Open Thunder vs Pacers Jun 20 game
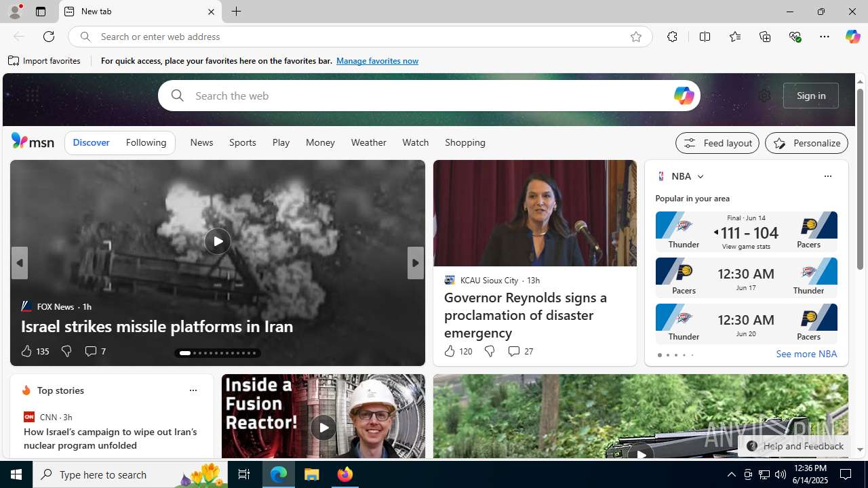Viewport: 868px width, 488px height. [x=746, y=324]
